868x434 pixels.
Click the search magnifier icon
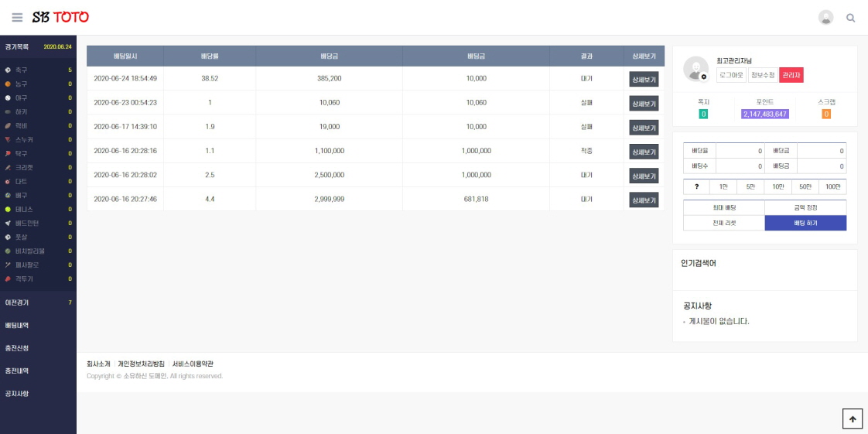851,18
